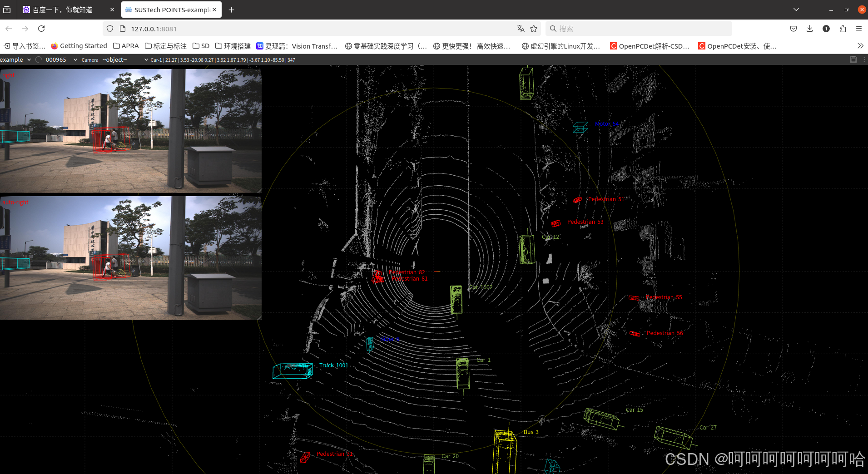Click the translate page icon

(x=521, y=29)
